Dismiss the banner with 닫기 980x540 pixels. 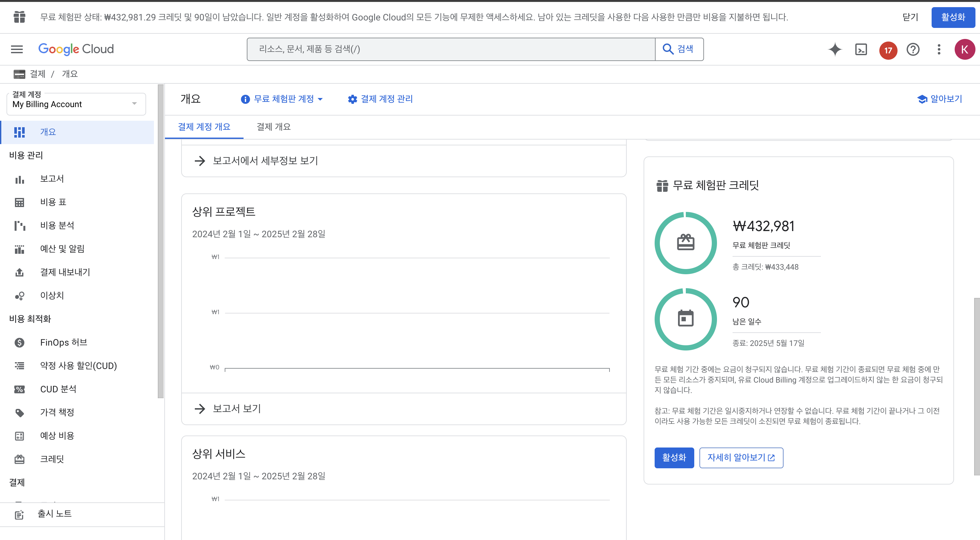910,17
